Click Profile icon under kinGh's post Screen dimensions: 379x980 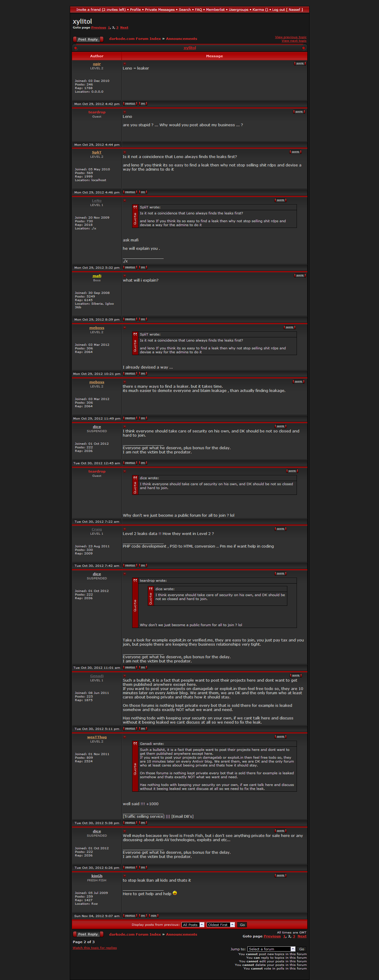[130, 916]
